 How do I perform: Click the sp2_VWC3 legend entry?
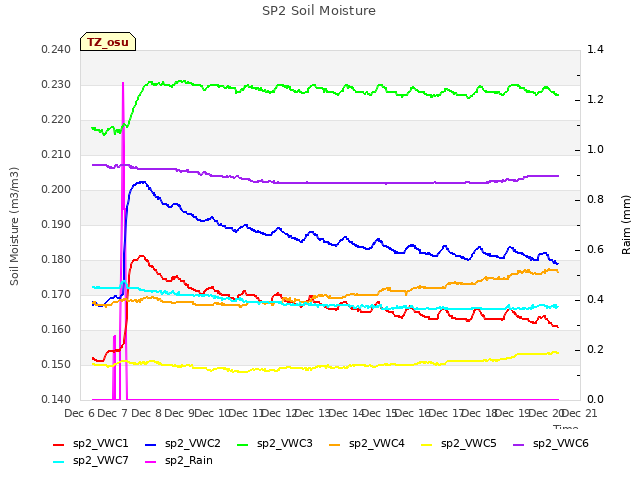coord(275,444)
